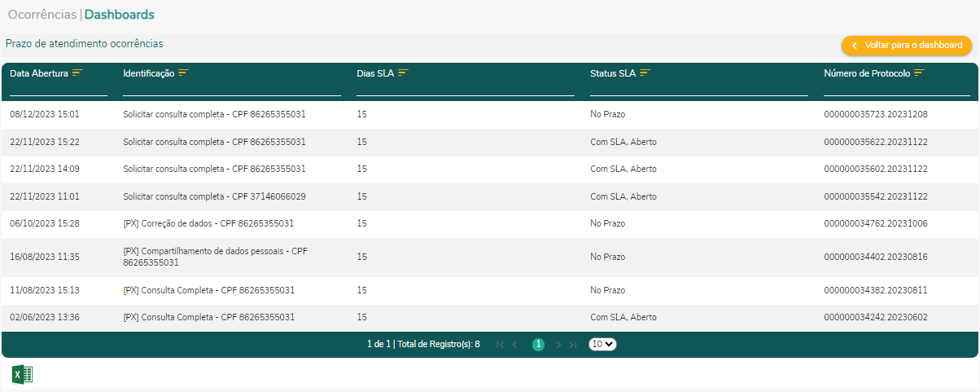Go to next page arrow
980x392 pixels.
(558, 345)
